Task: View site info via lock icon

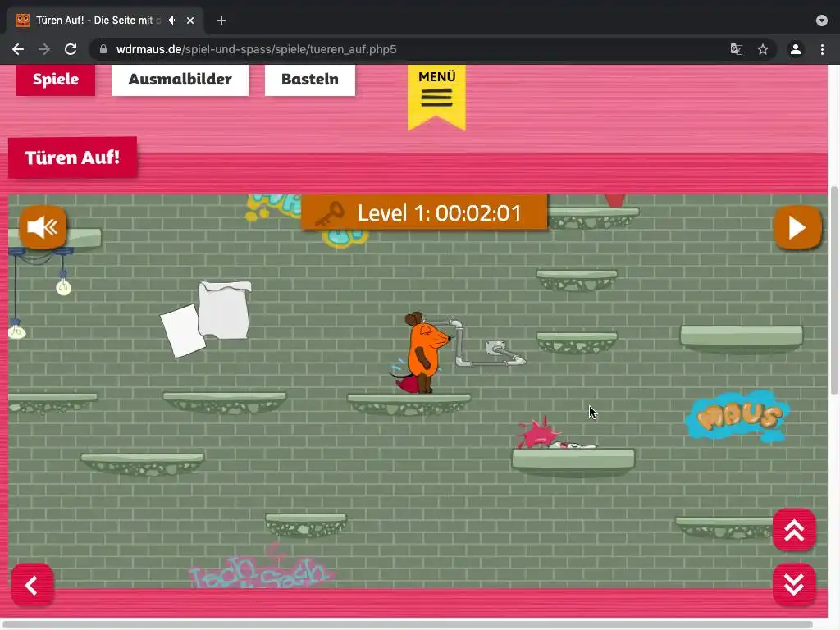Action: [x=103, y=49]
